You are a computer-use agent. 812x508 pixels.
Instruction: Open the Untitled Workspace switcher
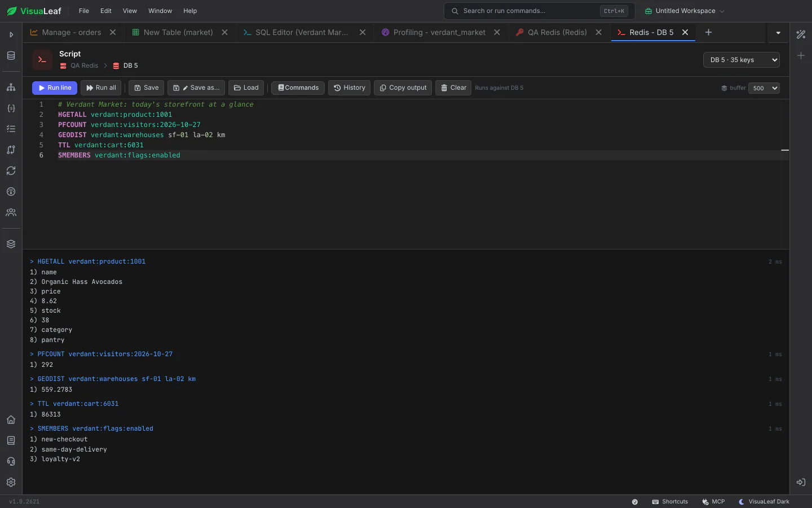[685, 11]
